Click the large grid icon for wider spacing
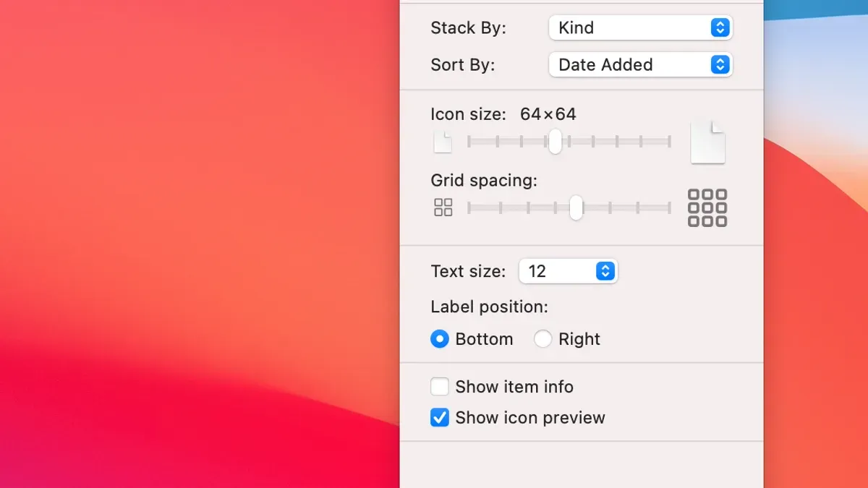868x488 pixels. pyautogui.click(x=707, y=208)
